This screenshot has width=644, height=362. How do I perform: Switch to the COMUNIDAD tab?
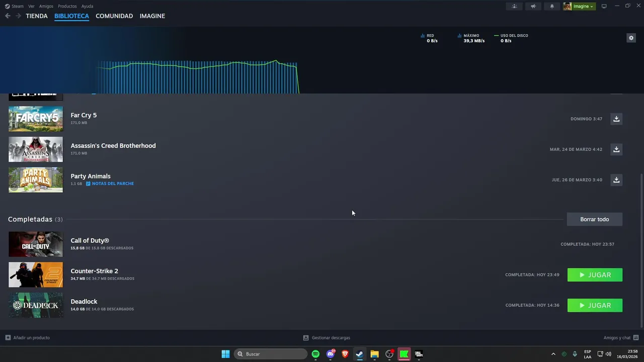pos(114,16)
